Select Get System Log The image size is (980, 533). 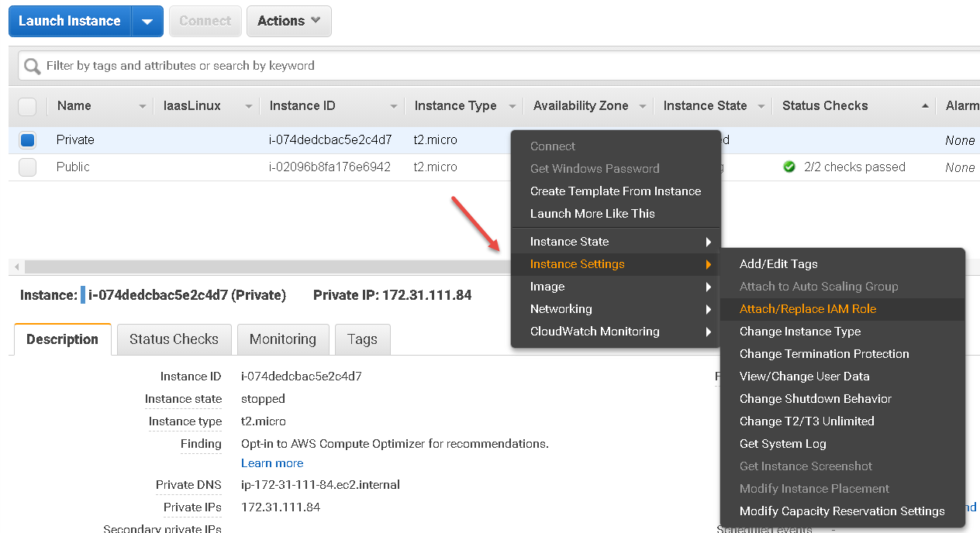(782, 443)
